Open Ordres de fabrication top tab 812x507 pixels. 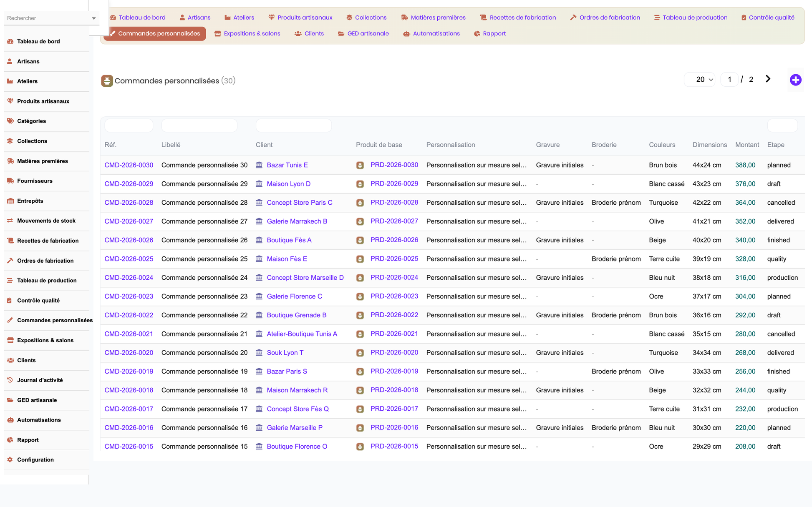click(x=605, y=18)
